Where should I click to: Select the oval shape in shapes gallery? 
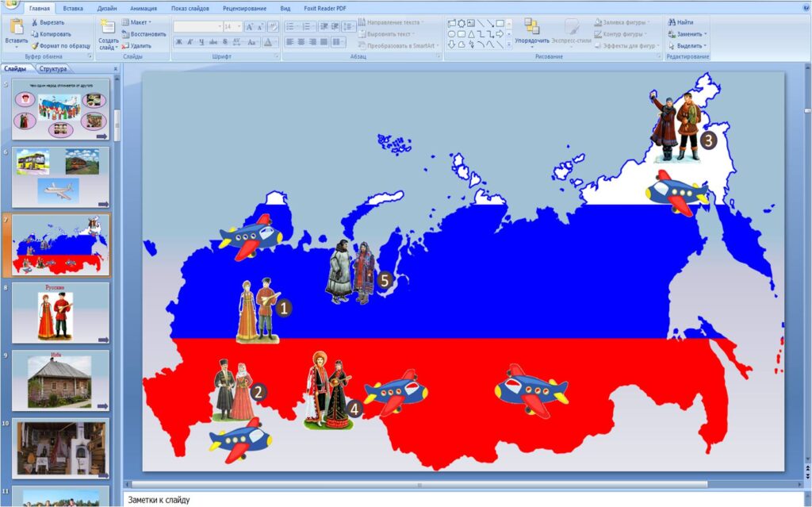451,34
